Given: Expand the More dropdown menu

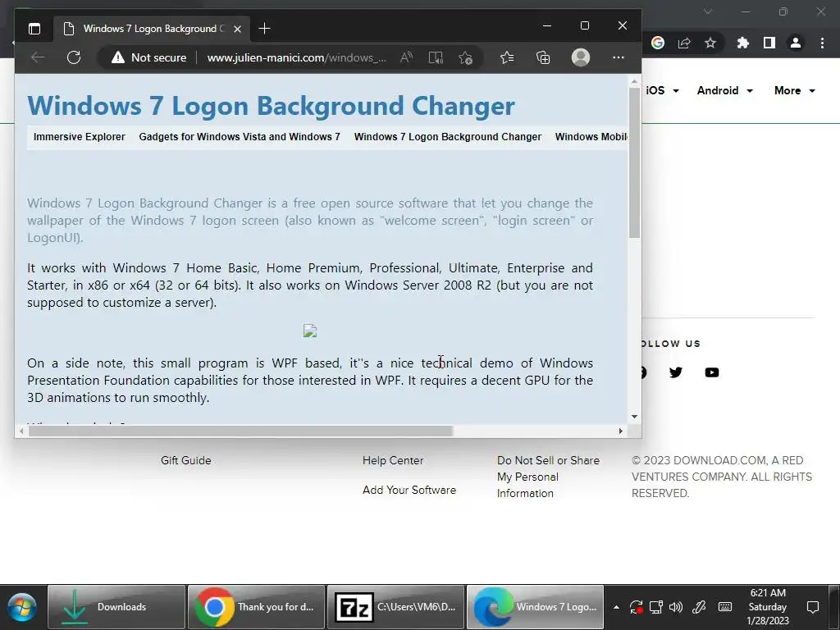Looking at the screenshot, I should click(794, 90).
